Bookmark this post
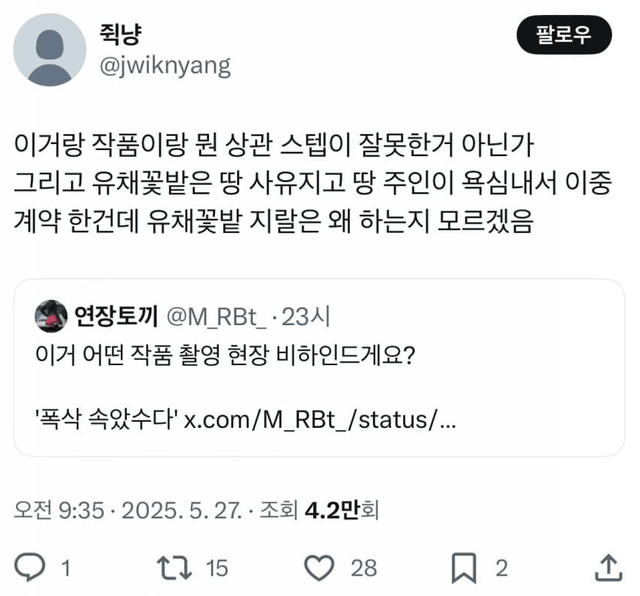 (464, 568)
